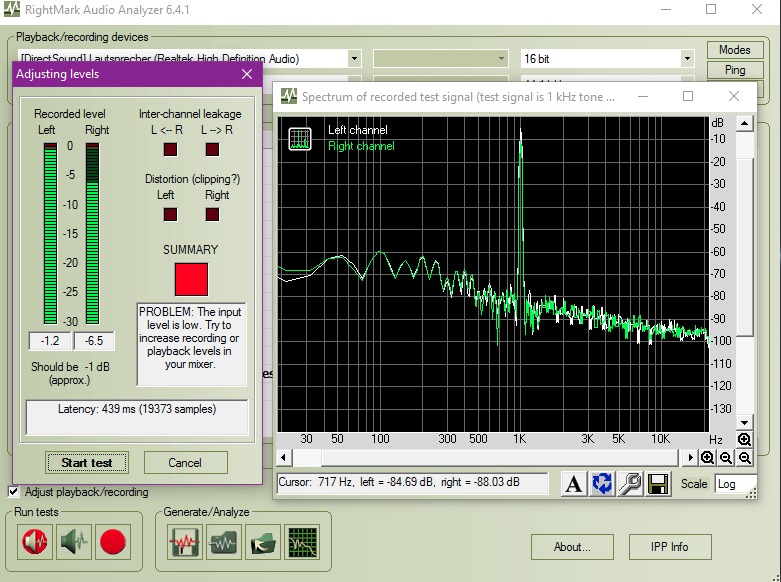Click the L <-- R leakage indicator

[x=170, y=149]
